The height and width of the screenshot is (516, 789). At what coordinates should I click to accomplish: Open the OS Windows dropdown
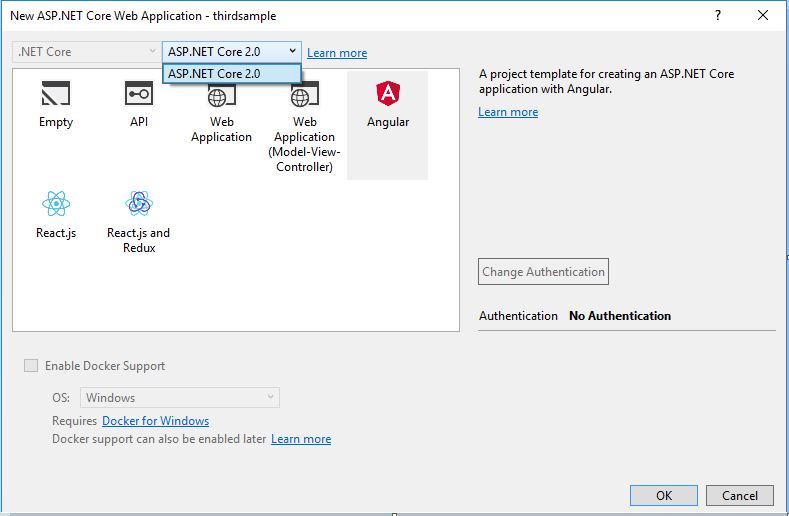pyautogui.click(x=180, y=398)
